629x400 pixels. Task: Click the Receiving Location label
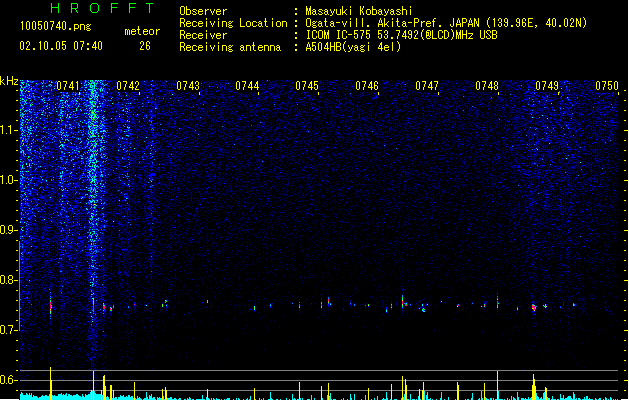[x=233, y=23]
